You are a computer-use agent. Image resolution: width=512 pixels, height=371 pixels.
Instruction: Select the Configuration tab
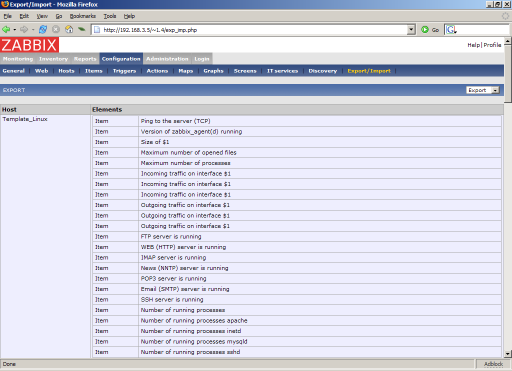(121, 59)
